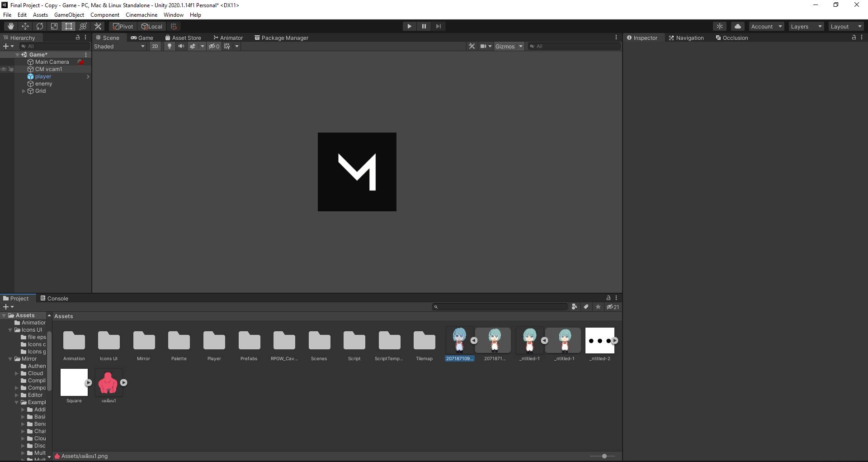Open the Prefabs folder

click(249, 346)
